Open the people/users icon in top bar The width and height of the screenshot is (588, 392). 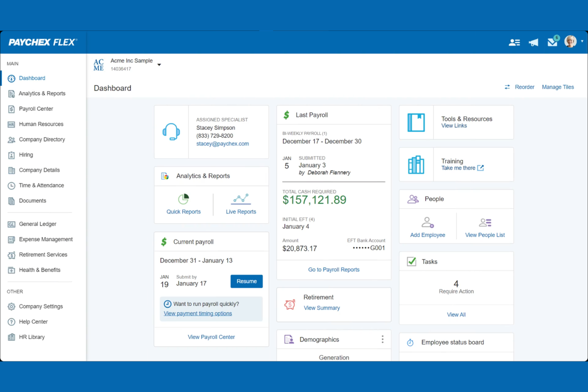click(514, 42)
